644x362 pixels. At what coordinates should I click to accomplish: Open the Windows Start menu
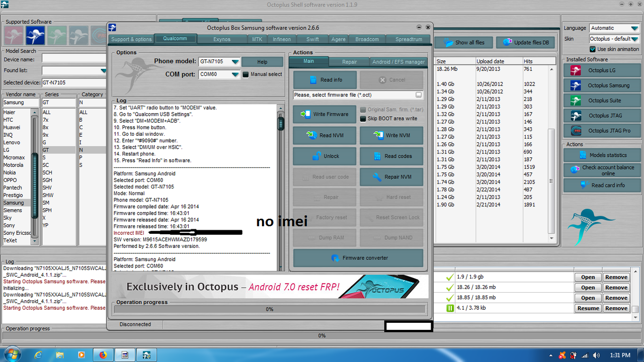coord(11,355)
